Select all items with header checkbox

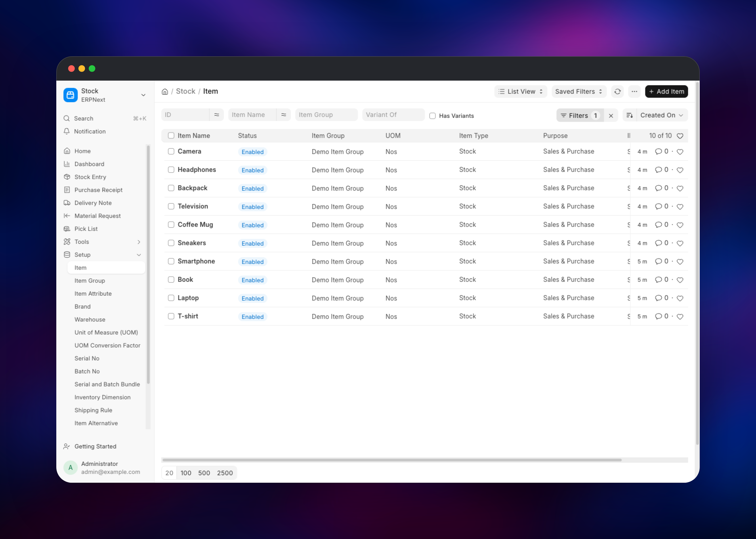coord(171,135)
